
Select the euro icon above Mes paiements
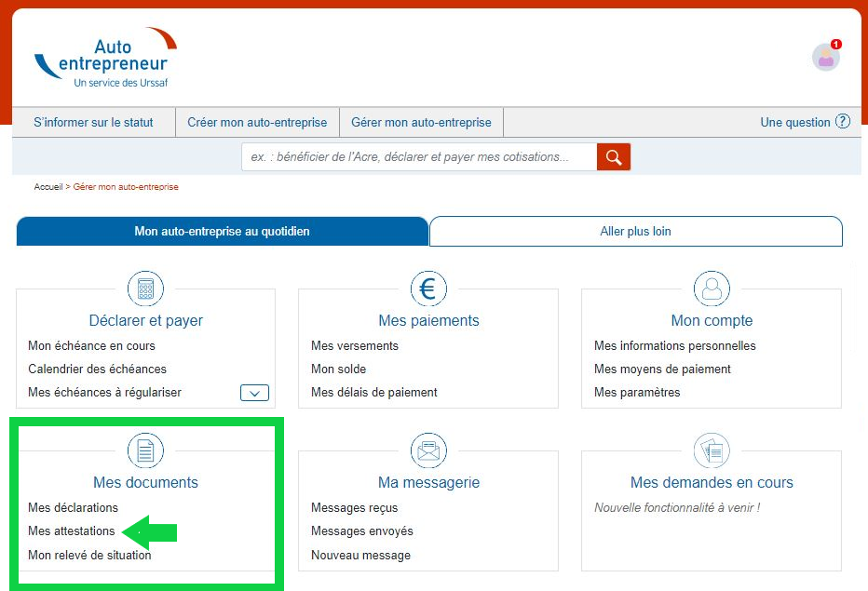click(x=428, y=289)
